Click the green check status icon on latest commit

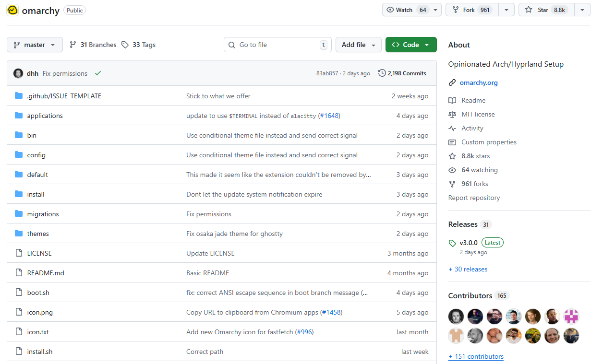click(x=98, y=73)
